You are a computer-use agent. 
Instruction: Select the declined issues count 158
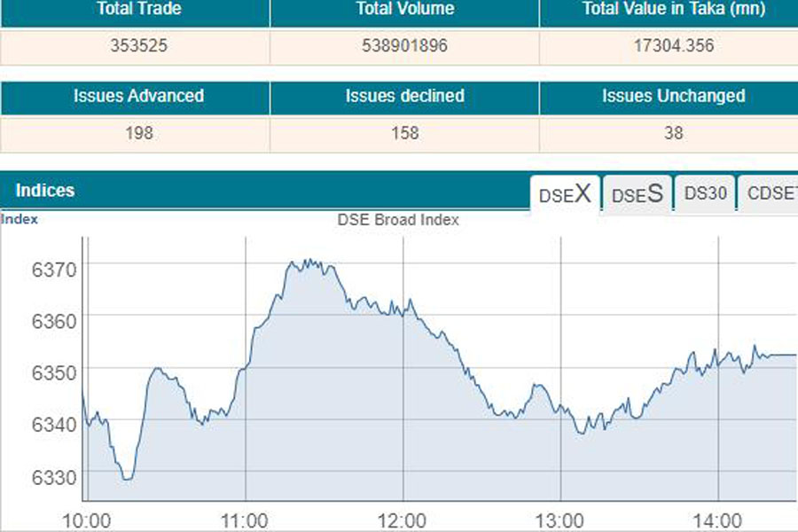(x=404, y=133)
